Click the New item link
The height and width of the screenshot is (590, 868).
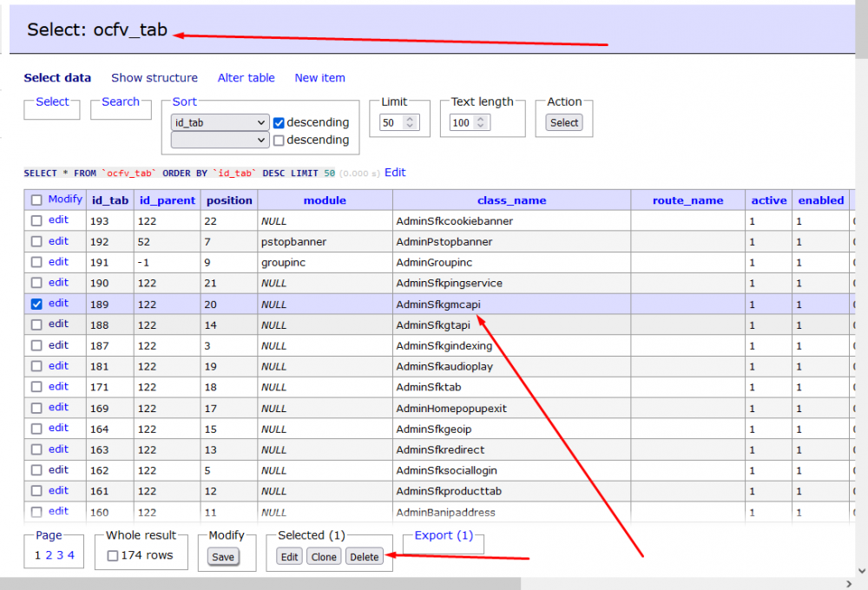tap(319, 78)
